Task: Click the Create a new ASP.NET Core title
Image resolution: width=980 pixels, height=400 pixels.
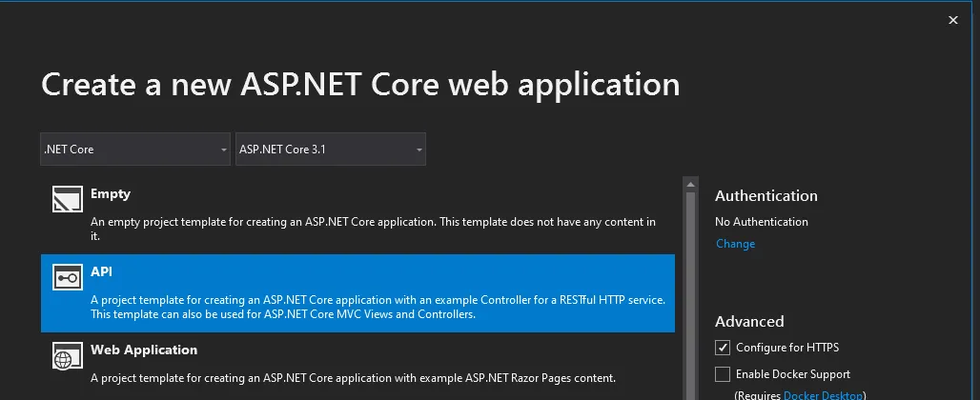Action: pos(360,84)
